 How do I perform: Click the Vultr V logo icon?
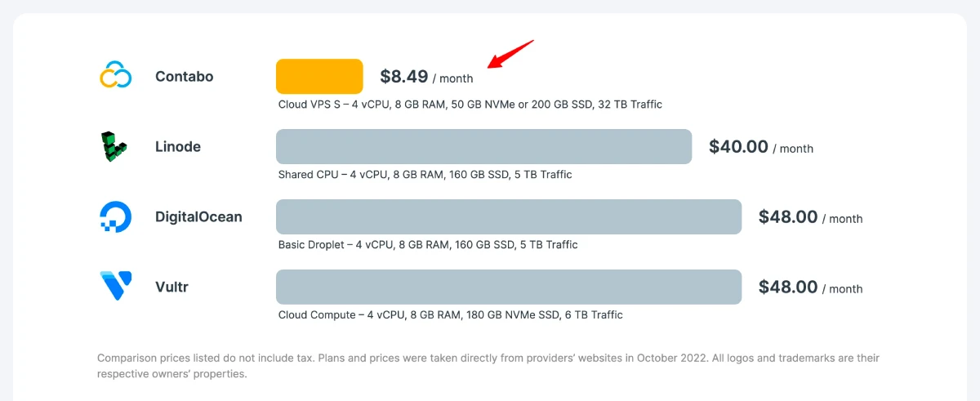pyautogui.click(x=115, y=286)
